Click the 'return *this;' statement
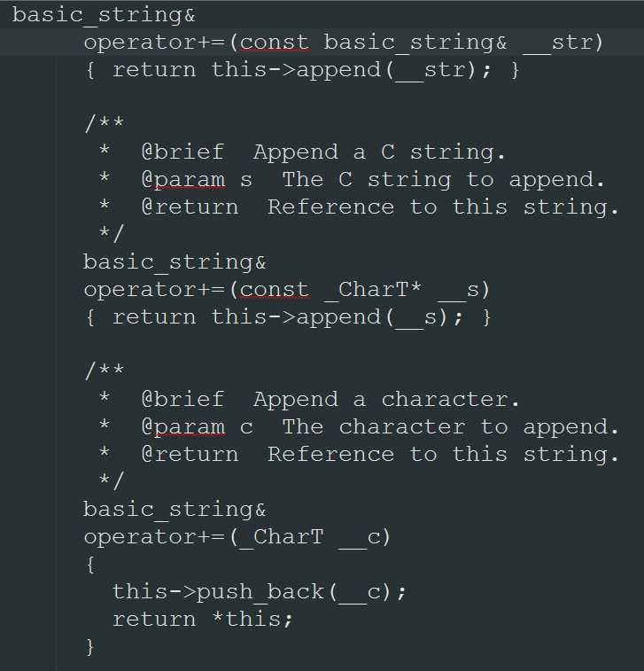Screen dimensions: 644x671 pos(202,620)
